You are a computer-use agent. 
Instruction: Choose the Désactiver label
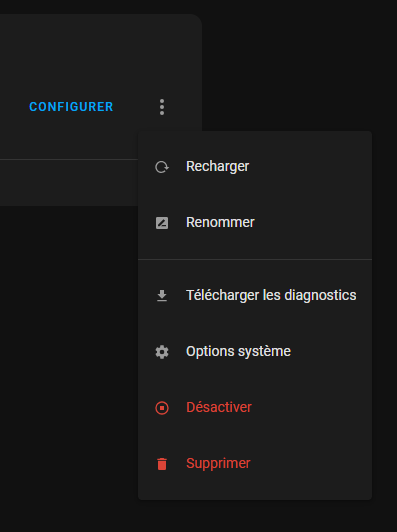pos(219,407)
